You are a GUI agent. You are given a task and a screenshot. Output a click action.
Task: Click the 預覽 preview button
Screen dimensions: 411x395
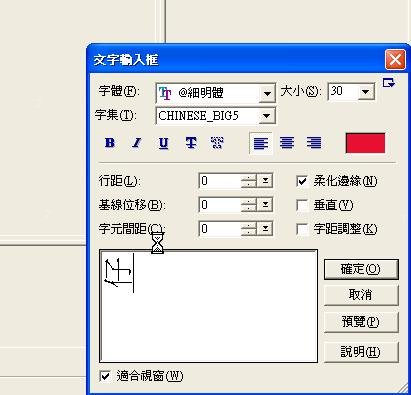click(361, 322)
